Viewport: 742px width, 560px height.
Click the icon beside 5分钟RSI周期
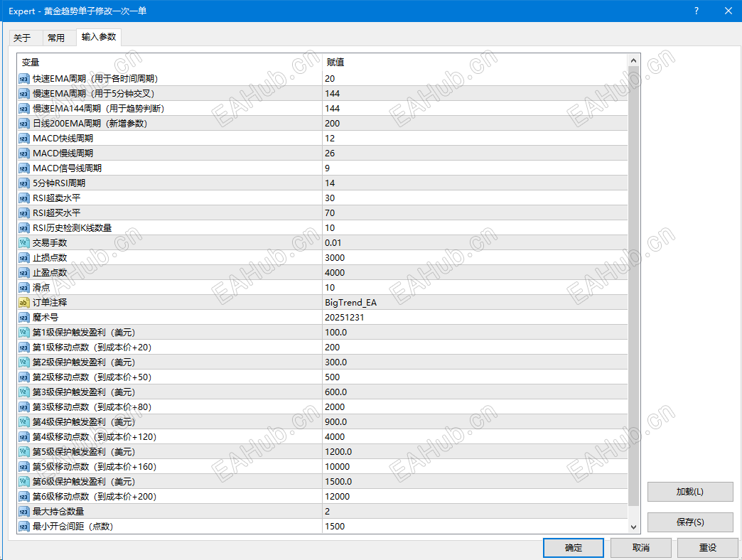coord(23,183)
